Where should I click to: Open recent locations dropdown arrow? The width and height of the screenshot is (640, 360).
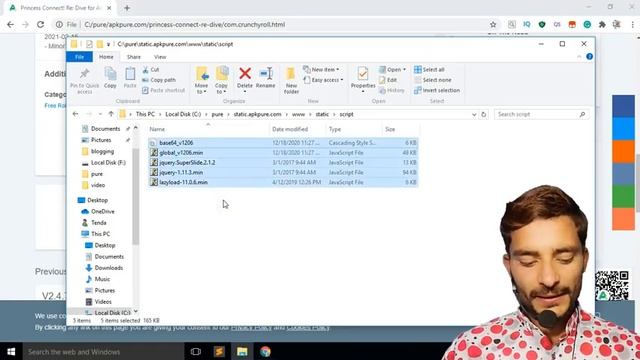[x=100, y=114]
